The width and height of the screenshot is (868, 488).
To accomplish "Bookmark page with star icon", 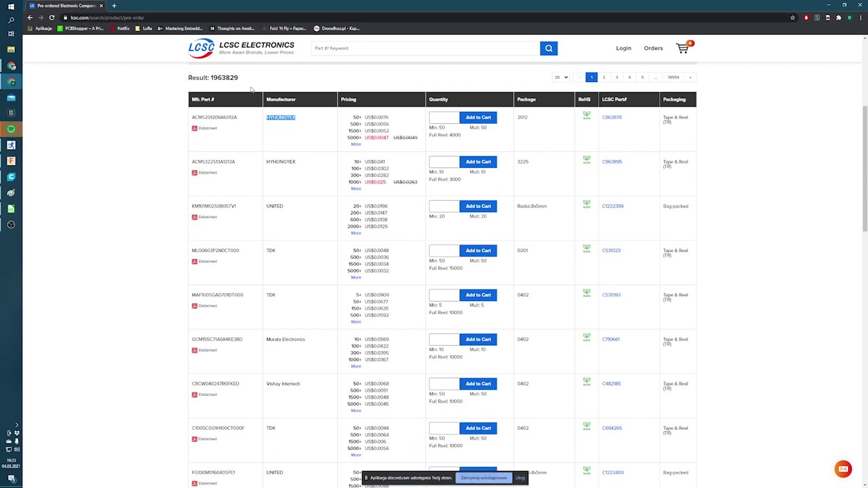I will (x=793, y=18).
